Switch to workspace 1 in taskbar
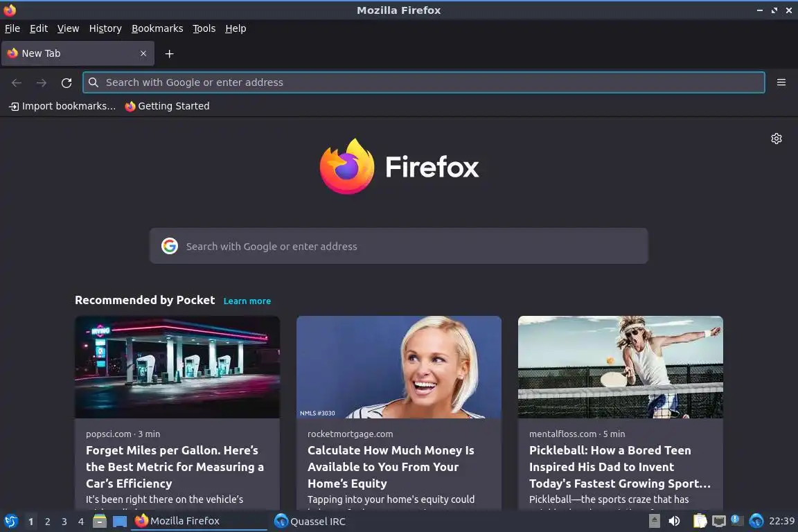 coord(31,522)
